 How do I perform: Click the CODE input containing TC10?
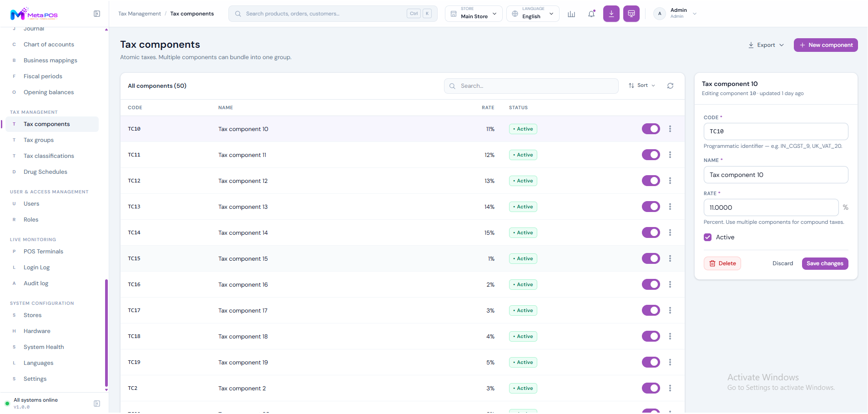coord(776,131)
